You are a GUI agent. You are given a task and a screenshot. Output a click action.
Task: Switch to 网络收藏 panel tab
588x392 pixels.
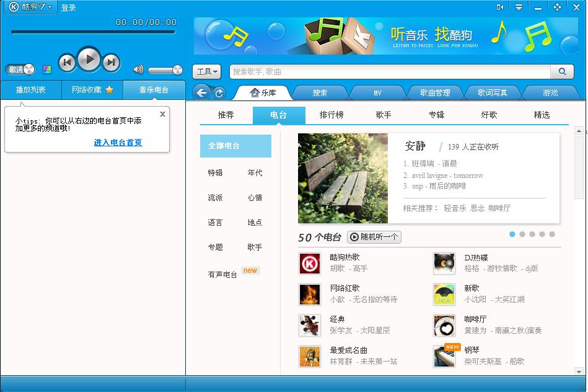[x=92, y=90]
